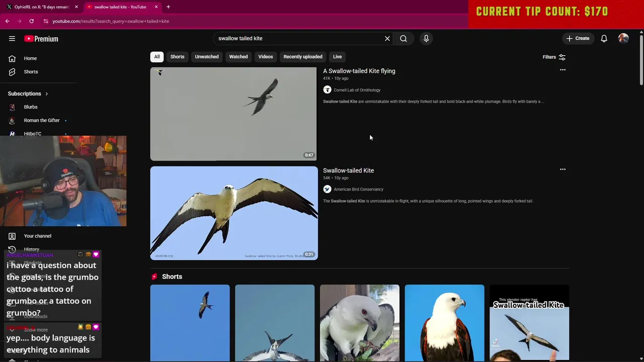The image size is (644, 362).
Task: Click the magnifying glass search button
Action: (404, 39)
